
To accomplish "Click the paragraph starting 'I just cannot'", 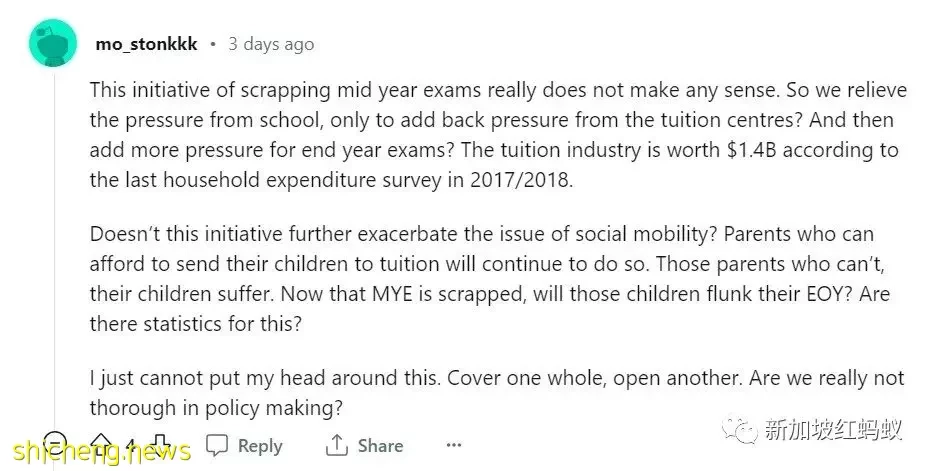I will 497,392.
